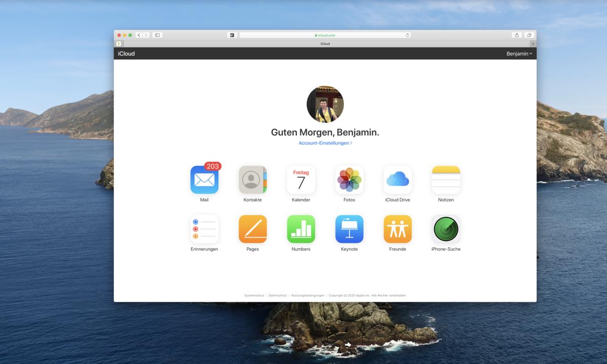The height and width of the screenshot is (364, 607).
Task: Open the Mail app icon
Action: 204,179
